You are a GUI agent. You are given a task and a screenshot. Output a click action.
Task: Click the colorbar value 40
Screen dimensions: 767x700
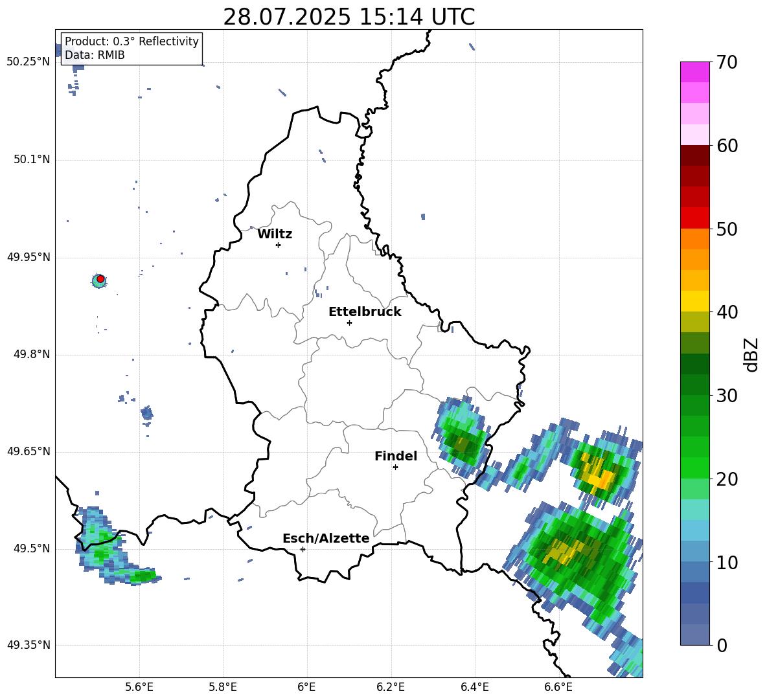point(727,312)
